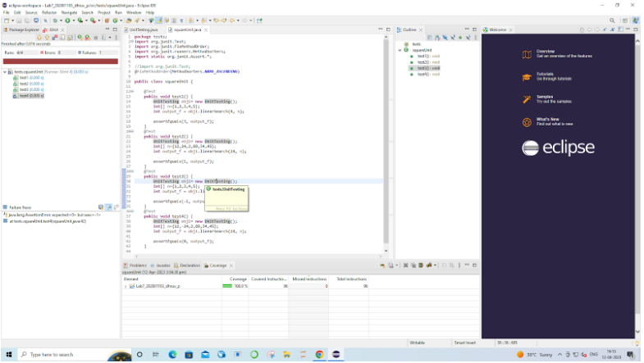Toggle show failures only in JUnit view
The width and height of the screenshot is (644, 363).
55,38
